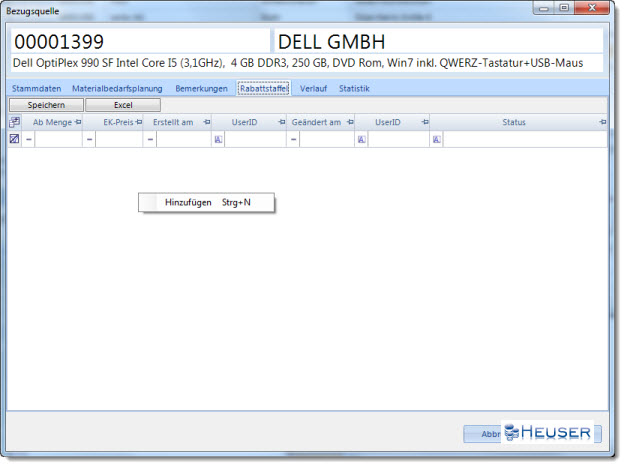Click the Speichern button

pyautogui.click(x=46, y=105)
